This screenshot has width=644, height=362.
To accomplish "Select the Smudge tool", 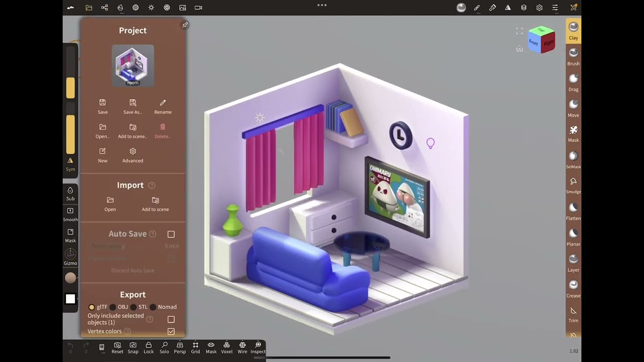I will click(574, 185).
